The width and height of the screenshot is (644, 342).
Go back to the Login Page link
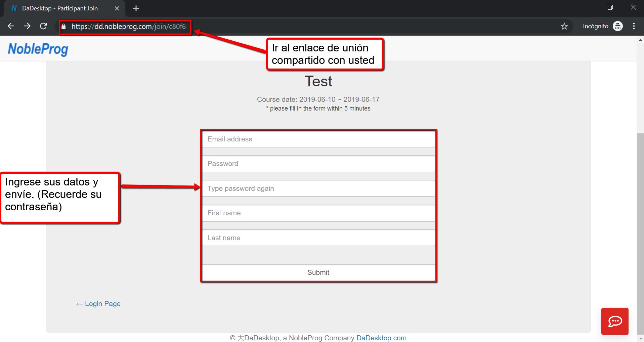tap(102, 304)
